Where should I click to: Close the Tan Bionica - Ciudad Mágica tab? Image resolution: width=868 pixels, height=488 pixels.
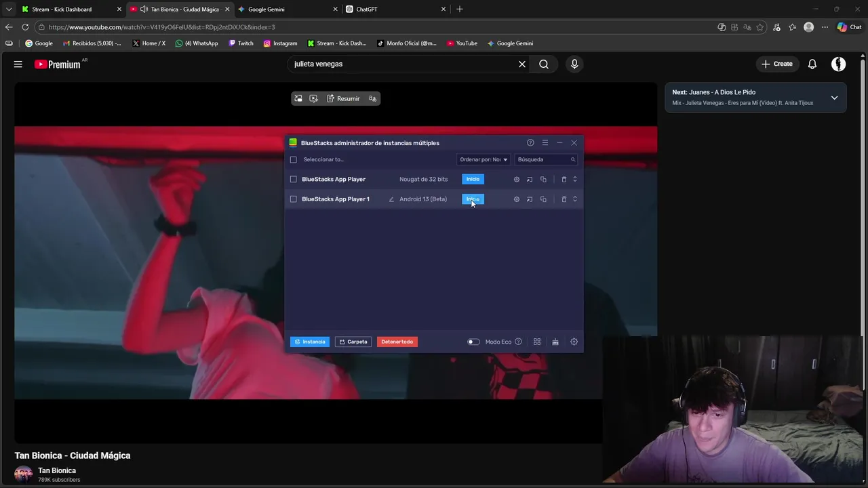227,9
